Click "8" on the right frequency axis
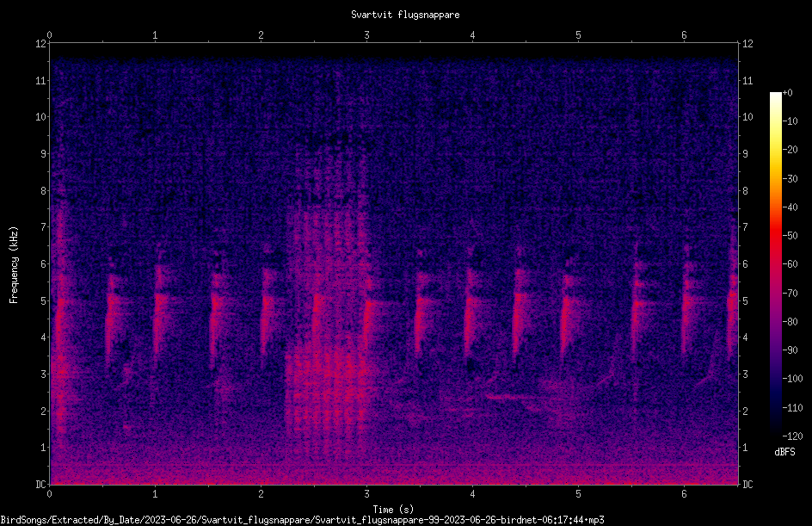 point(745,191)
